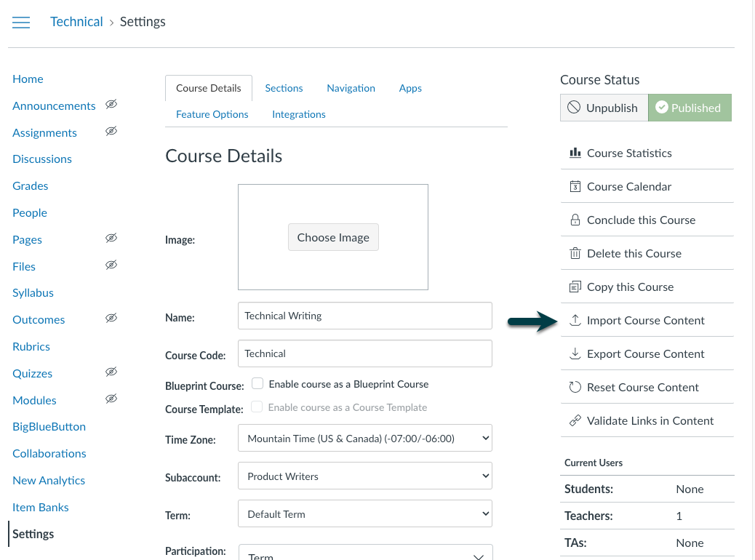Open the Term dropdown showing Default Term

click(x=364, y=514)
